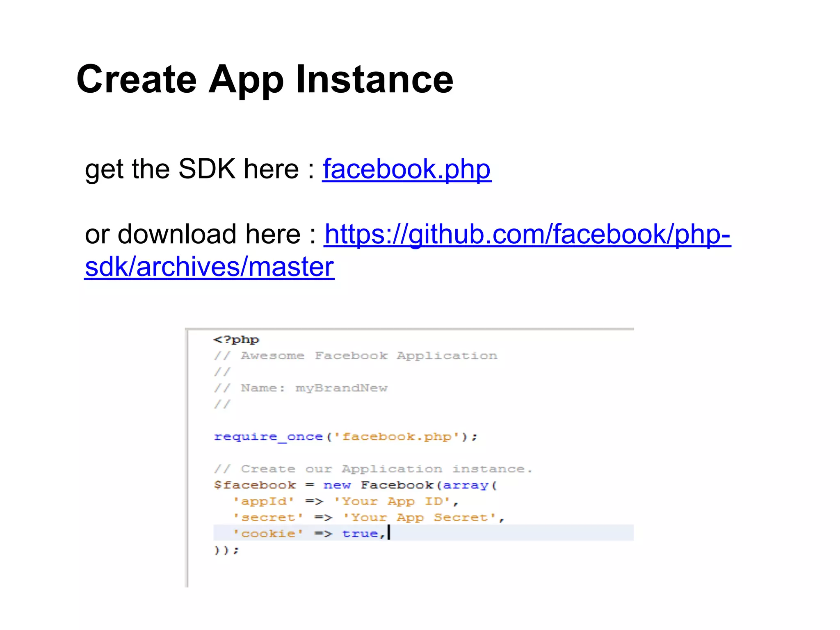Click the 'new' keyword in code
Viewport: 840px width, 630px height.
click(337, 485)
